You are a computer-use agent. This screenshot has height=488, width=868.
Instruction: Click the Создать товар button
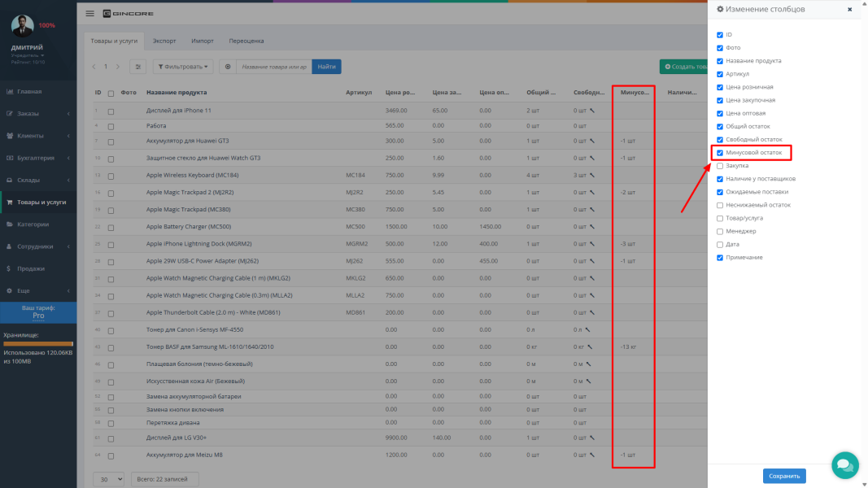coord(683,67)
